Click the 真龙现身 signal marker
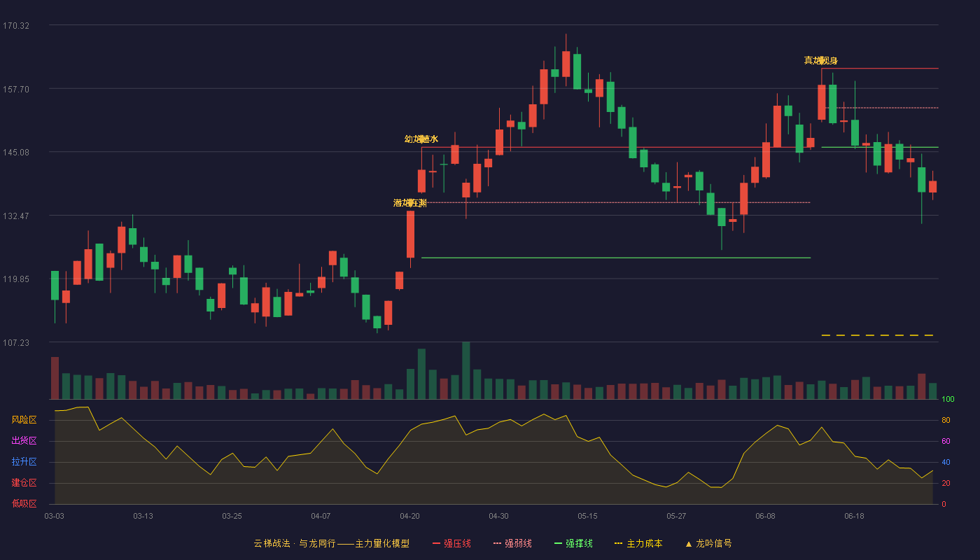 pos(821,61)
